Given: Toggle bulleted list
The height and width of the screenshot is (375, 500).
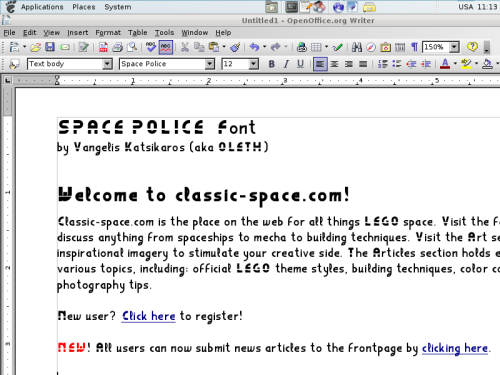Looking at the screenshot, I should click(397, 64).
